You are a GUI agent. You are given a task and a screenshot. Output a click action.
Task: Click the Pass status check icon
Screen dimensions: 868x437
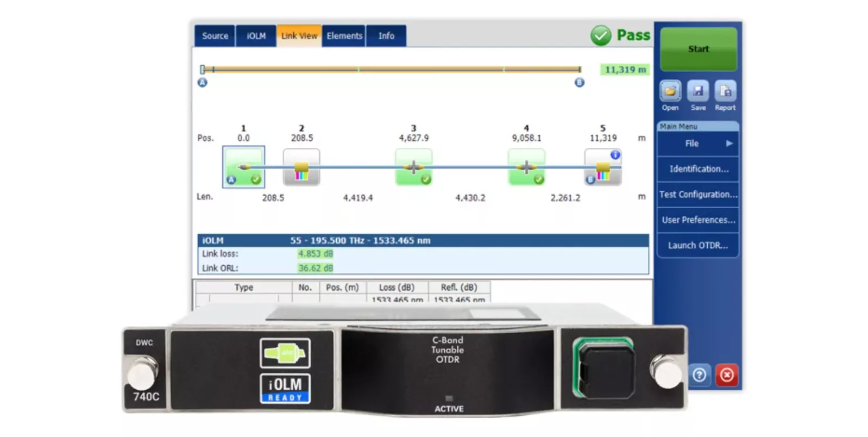tap(601, 36)
